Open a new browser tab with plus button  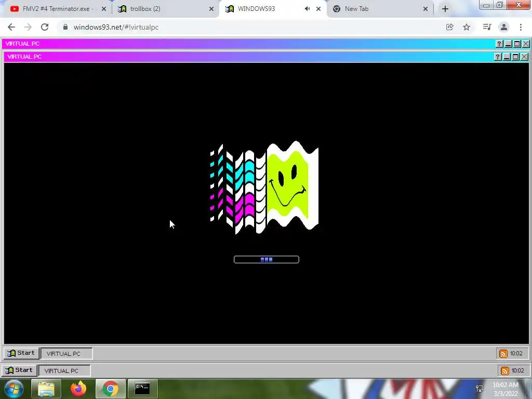click(445, 9)
